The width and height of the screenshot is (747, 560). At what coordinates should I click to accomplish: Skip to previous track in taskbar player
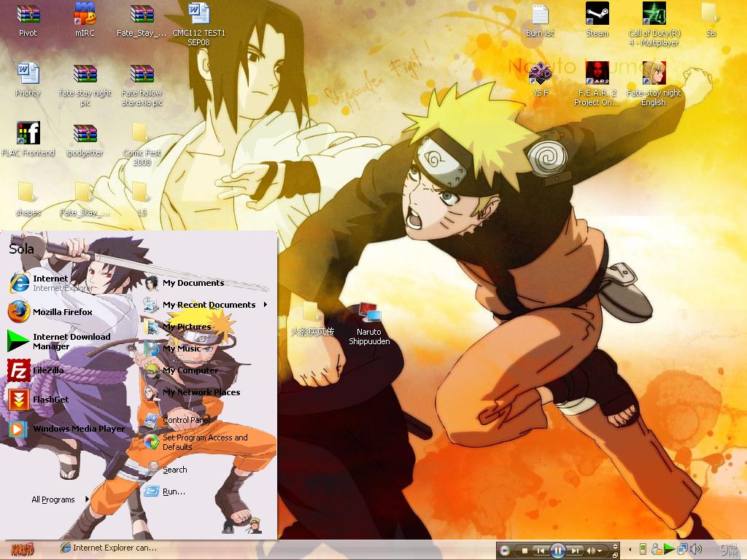541,551
